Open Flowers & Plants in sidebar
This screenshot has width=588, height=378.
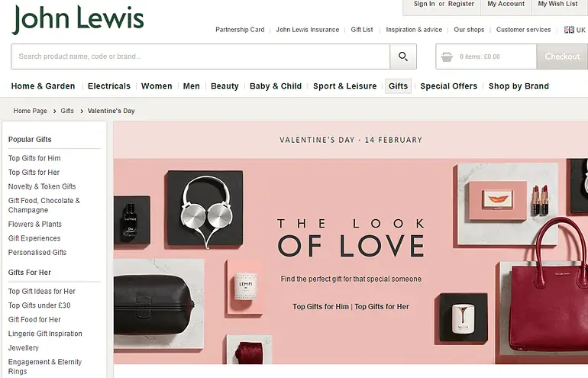(35, 225)
